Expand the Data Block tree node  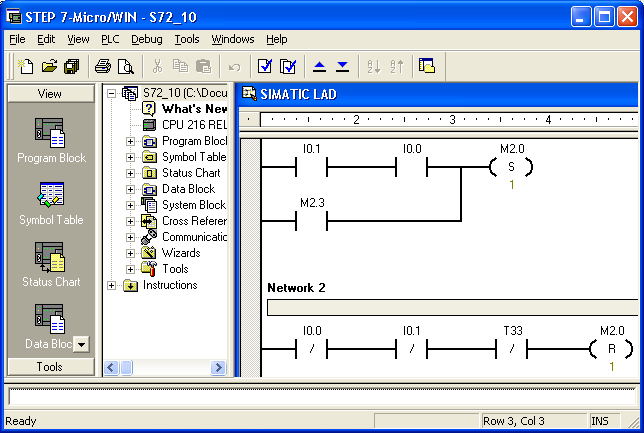pyautogui.click(x=130, y=189)
